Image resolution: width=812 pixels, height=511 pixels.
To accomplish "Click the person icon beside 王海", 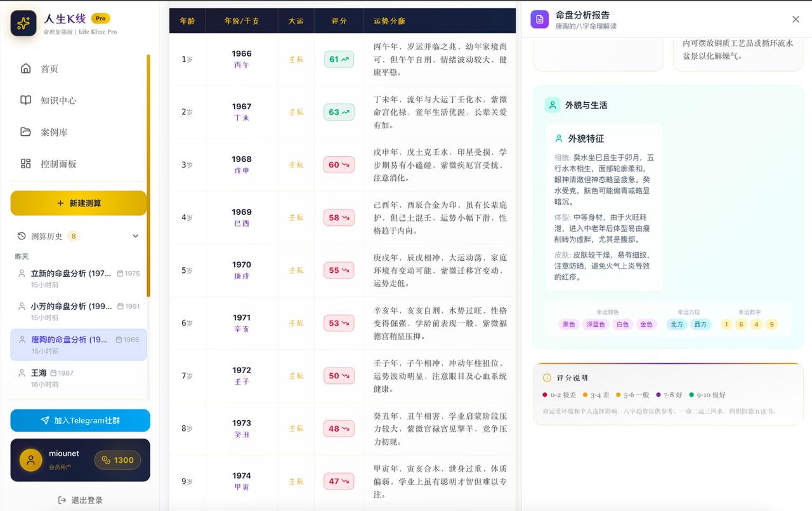I will click(x=22, y=373).
